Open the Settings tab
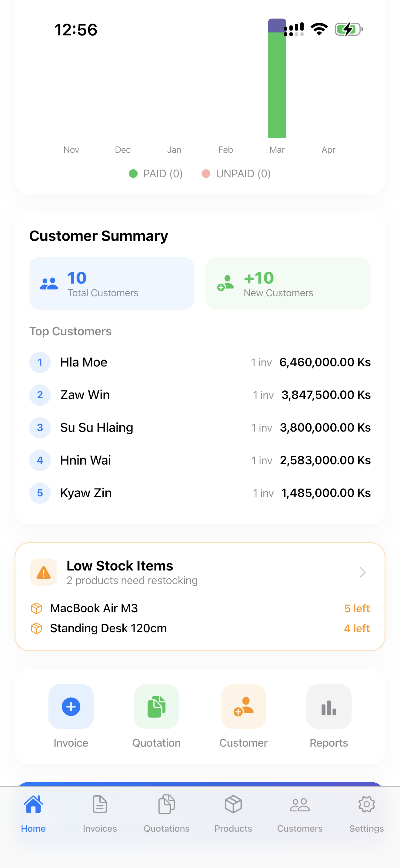The image size is (400, 868). [x=366, y=813]
